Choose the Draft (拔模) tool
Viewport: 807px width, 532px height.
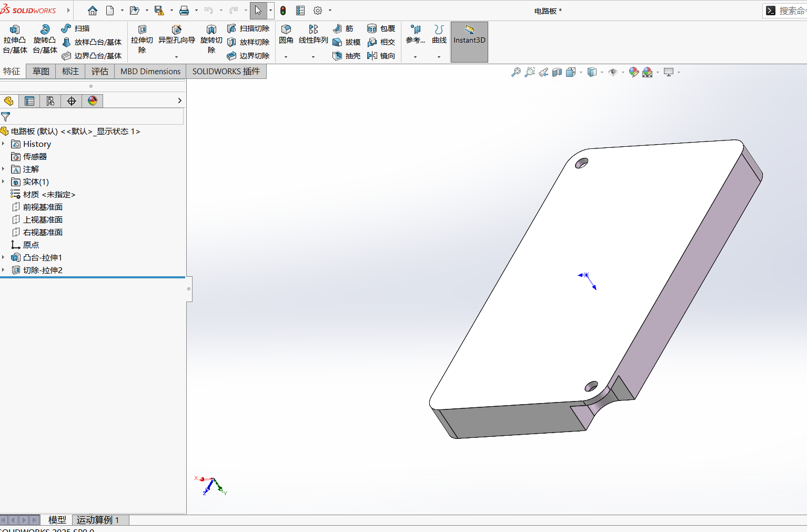click(346, 42)
